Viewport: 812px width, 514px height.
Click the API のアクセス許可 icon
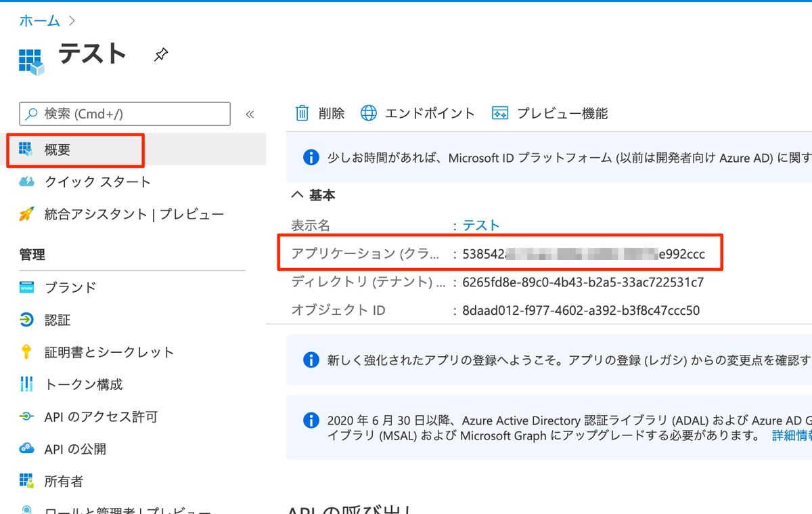click(x=26, y=416)
